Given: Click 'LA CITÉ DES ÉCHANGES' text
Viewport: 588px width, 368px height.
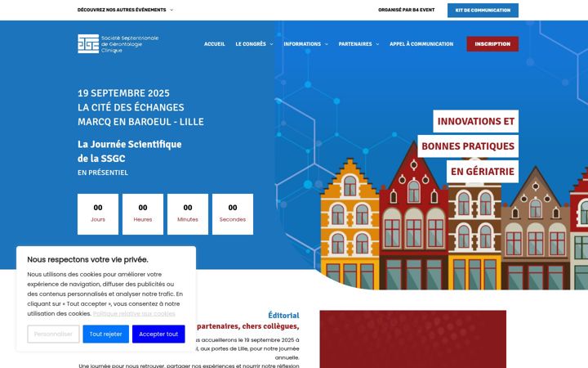Looking at the screenshot, I should [131, 107].
